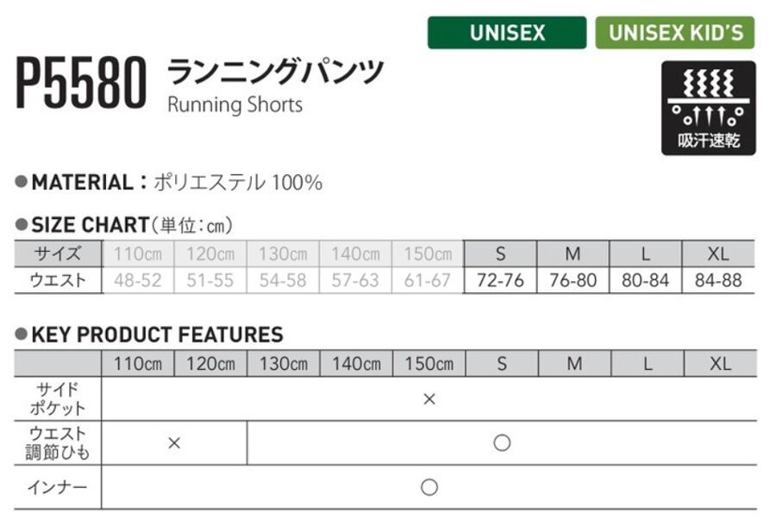Click the ランニングパンツ product title
776x532 pixels.
(x=275, y=72)
